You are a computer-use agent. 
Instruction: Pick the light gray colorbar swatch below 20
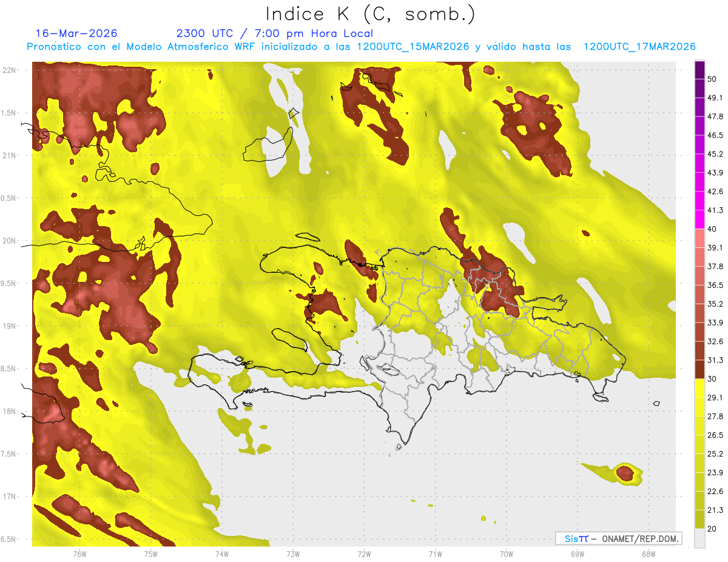(x=700, y=538)
